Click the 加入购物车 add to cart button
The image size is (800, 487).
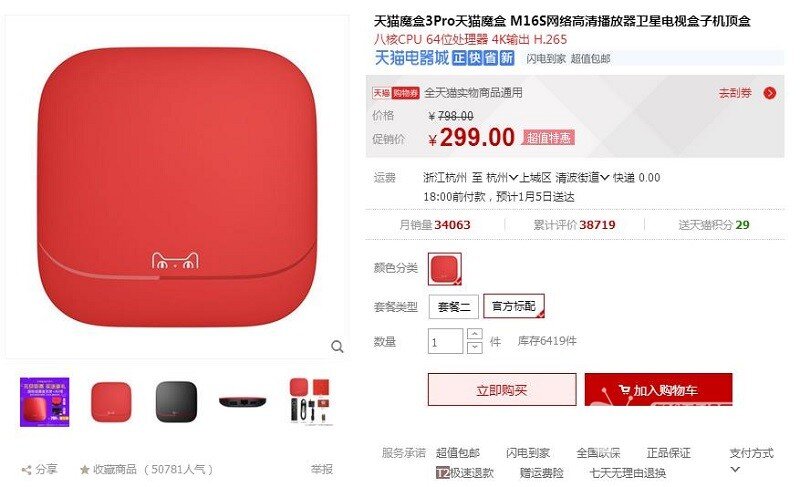point(658,390)
